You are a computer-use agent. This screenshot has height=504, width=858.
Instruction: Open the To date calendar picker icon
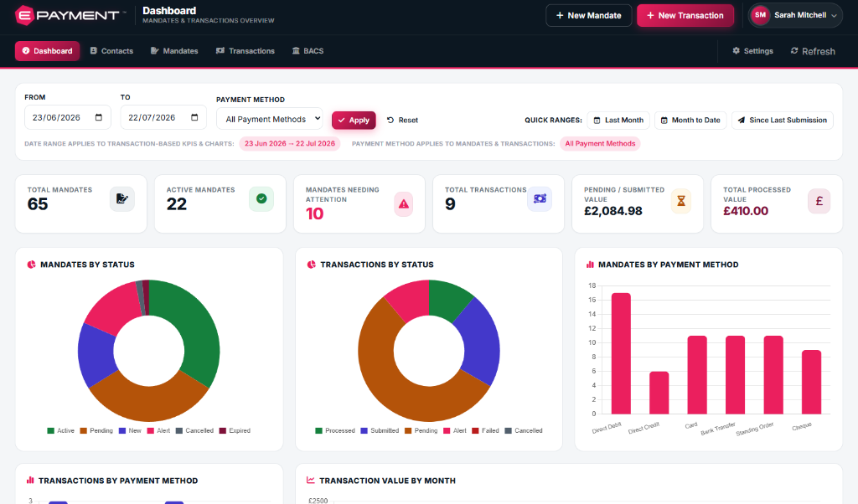coord(194,117)
